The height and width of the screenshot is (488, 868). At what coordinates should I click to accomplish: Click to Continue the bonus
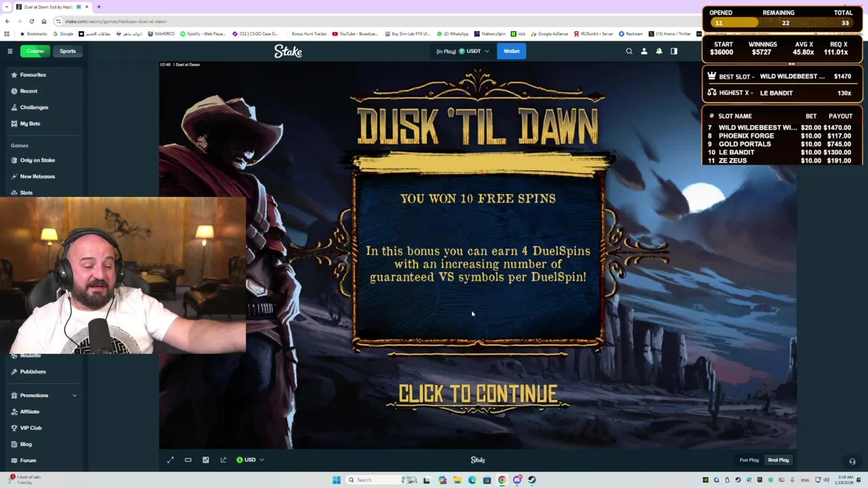(x=478, y=394)
